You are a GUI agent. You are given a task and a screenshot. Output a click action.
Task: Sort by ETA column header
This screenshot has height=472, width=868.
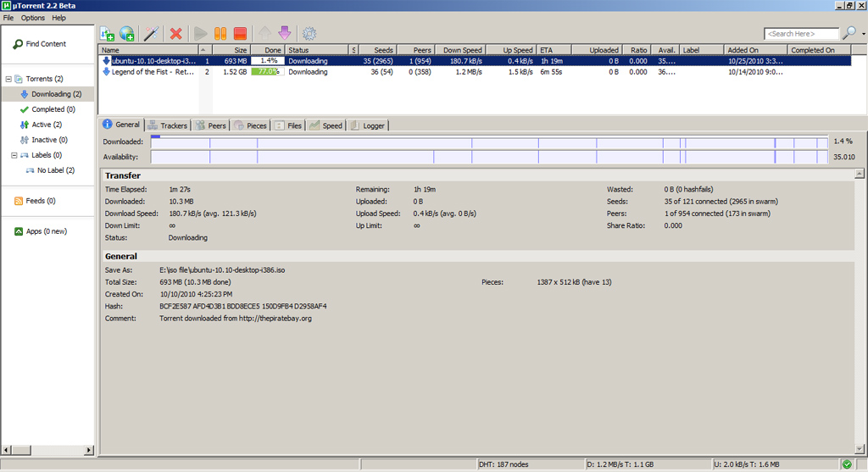click(554, 50)
